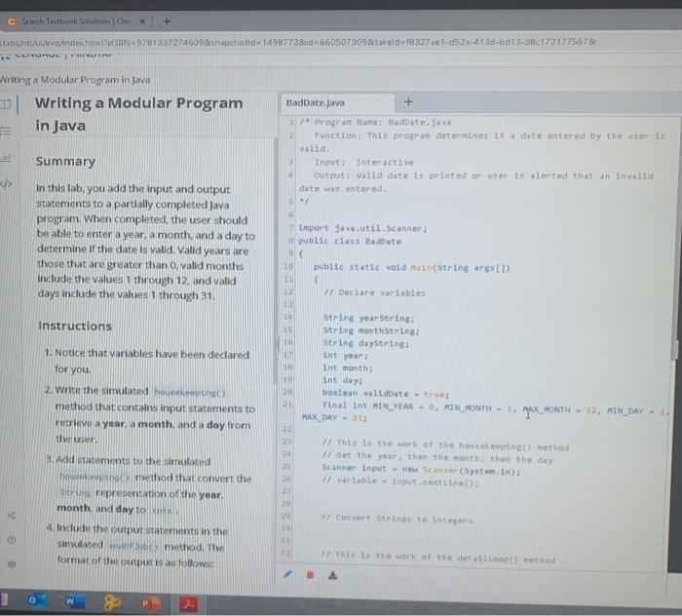The image size is (682, 616).
Task: Open the settings icon at sidebar bottom
Action: [x=12, y=564]
